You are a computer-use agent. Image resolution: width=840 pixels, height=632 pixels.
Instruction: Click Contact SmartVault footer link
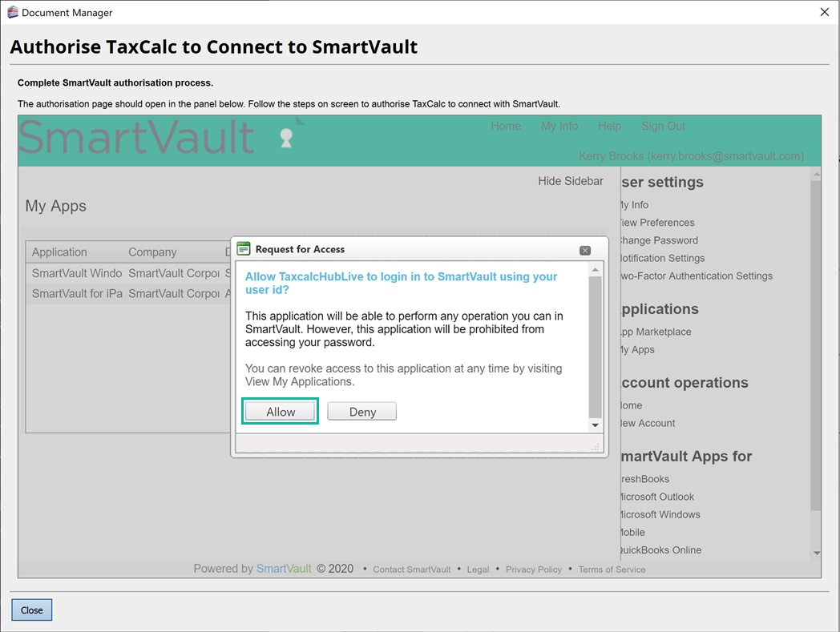coord(411,570)
